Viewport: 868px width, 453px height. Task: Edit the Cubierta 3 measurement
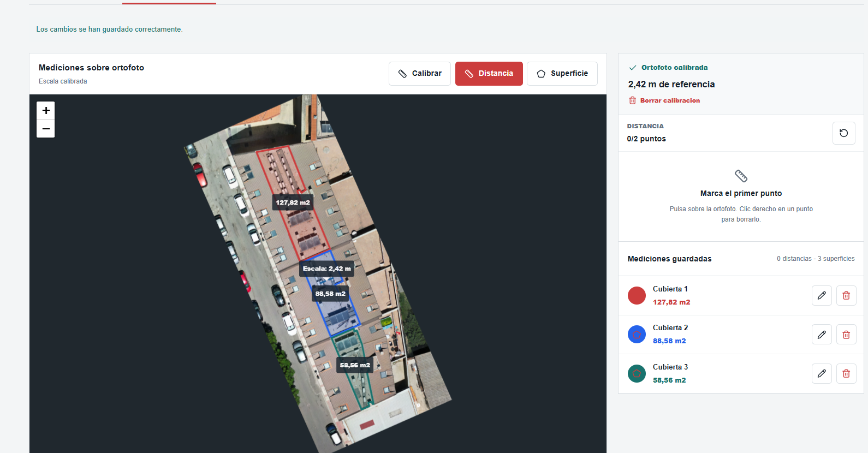point(822,373)
